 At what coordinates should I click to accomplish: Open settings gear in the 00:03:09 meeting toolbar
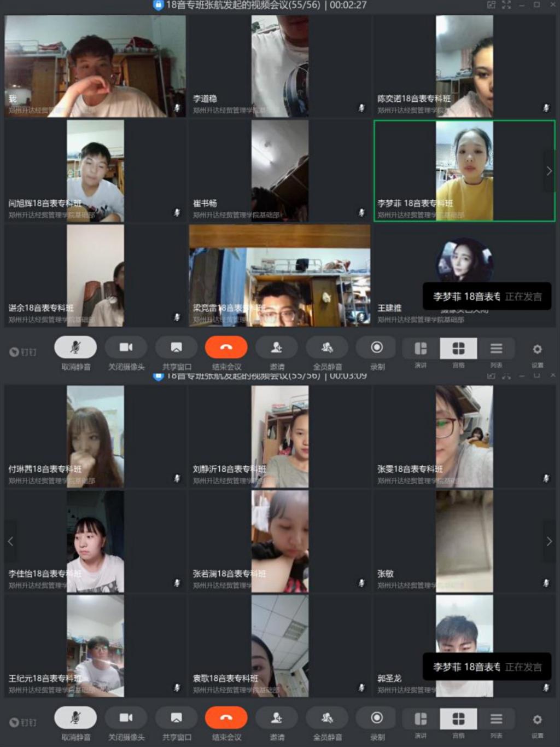pos(537,719)
